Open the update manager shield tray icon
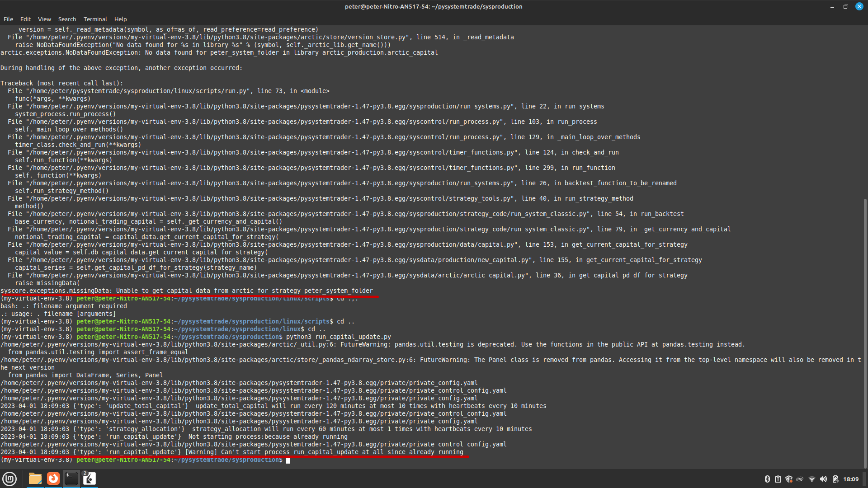 point(789,479)
